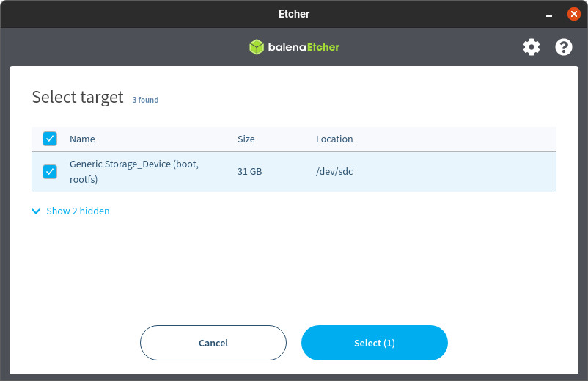Click the 31 GB size value

tap(249, 172)
